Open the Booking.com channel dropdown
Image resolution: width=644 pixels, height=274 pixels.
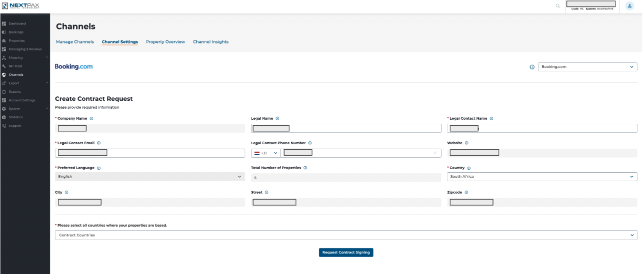click(x=587, y=67)
